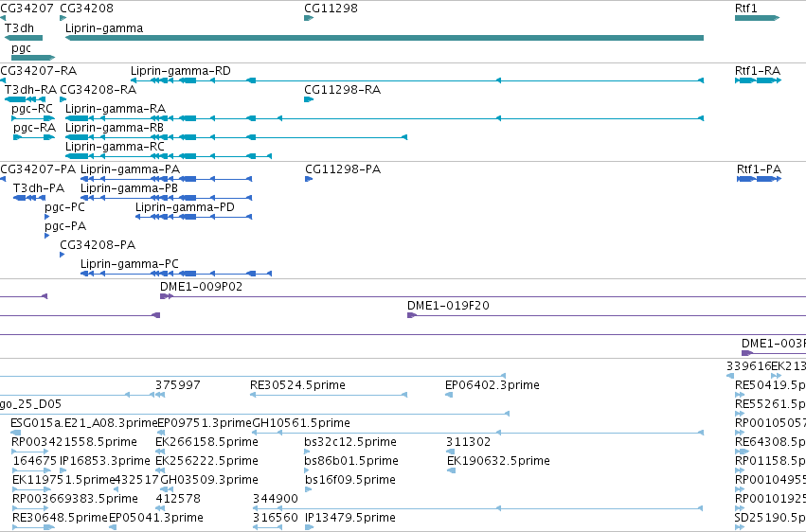Screen dimensions: 806x532
Task: Select protein Liprin-gamma-PC label
Action: point(130,264)
